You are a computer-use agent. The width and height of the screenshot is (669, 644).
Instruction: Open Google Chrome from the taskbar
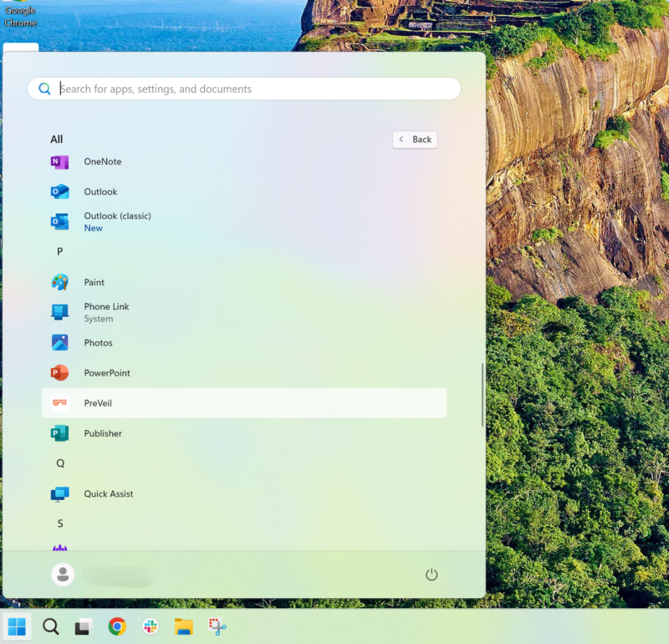(x=117, y=626)
